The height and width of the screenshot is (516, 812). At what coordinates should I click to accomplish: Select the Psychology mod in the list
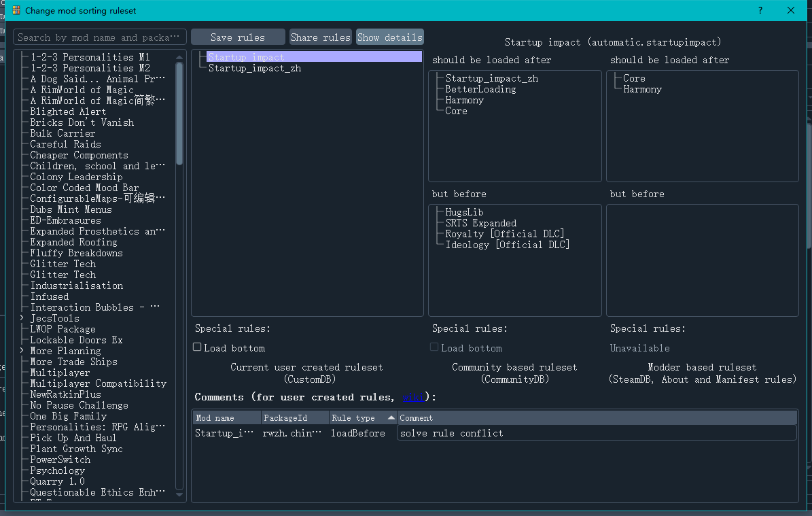(x=57, y=470)
